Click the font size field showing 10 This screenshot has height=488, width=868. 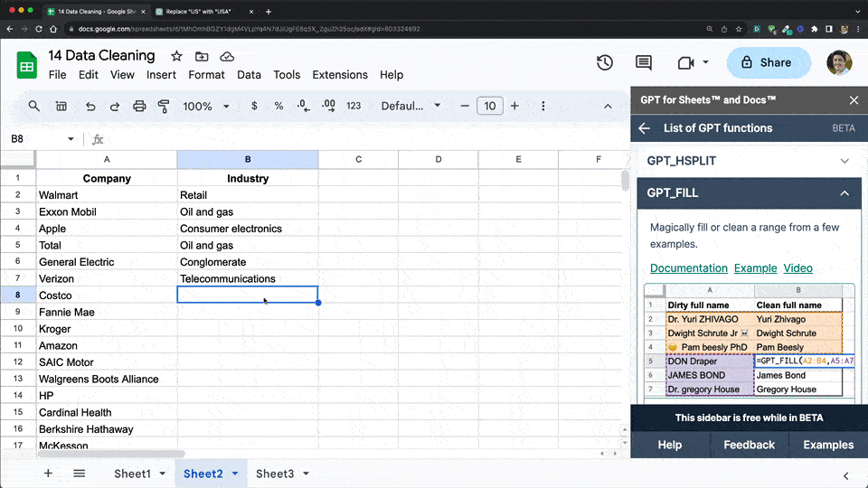click(490, 106)
